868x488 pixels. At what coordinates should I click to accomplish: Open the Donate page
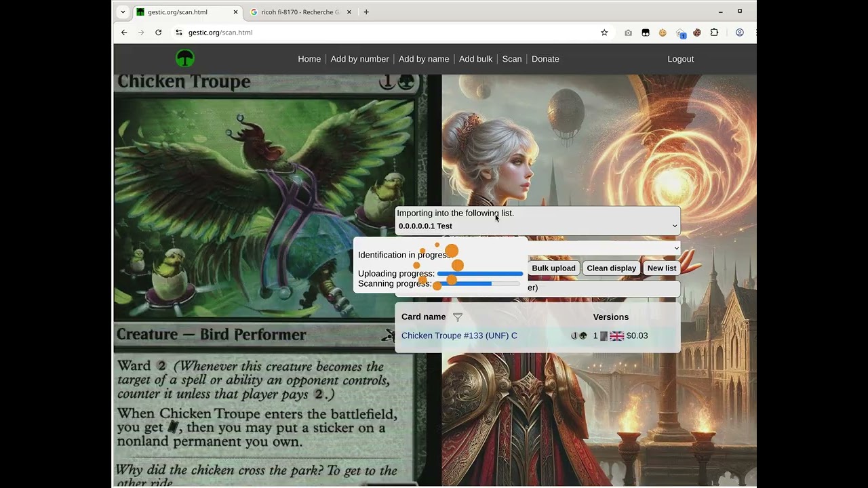545,59
